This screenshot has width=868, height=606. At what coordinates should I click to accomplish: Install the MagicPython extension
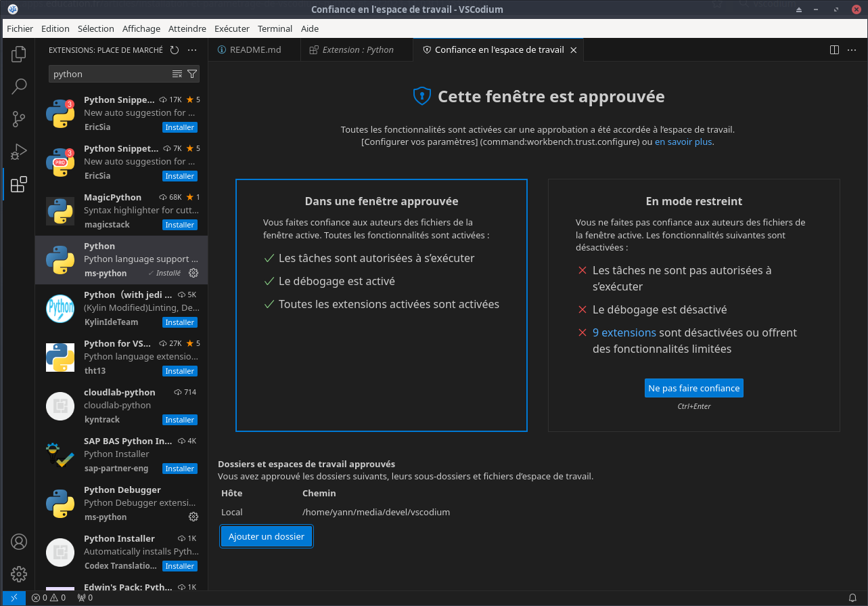180,225
